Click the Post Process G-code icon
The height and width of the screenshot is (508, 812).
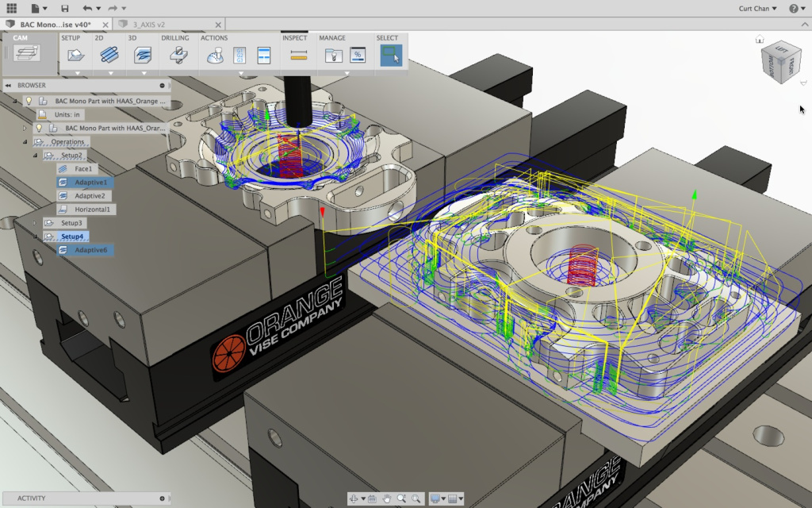(239, 55)
